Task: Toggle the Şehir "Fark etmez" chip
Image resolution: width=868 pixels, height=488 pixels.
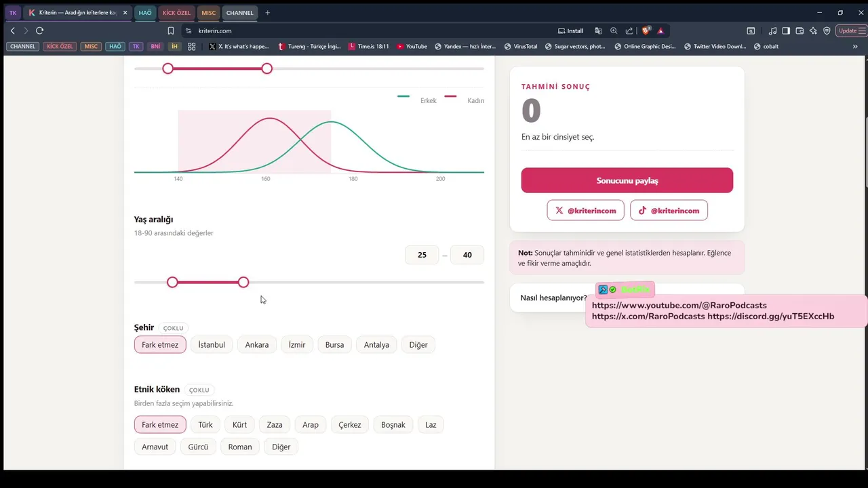Action: pyautogui.click(x=160, y=344)
